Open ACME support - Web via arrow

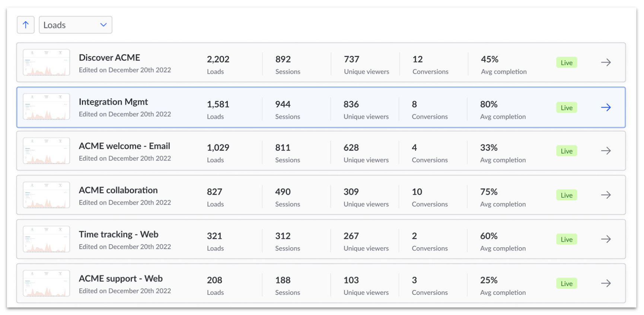tap(606, 283)
